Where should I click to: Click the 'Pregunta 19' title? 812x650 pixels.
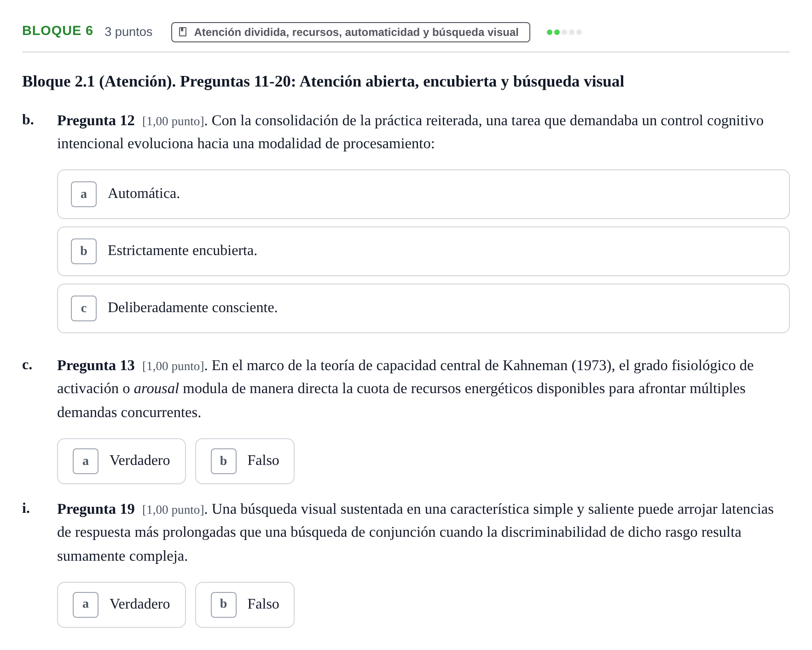96,509
